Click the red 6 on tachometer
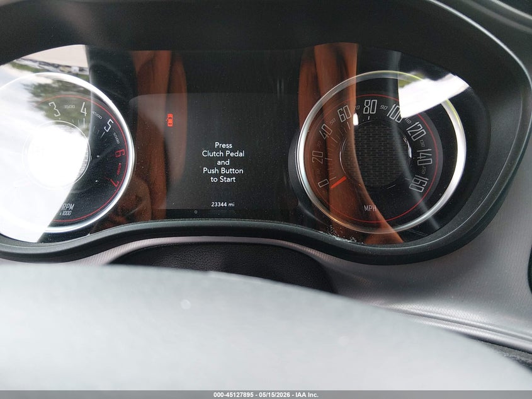This screenshot has height=399, width=532. pos(120,153)
